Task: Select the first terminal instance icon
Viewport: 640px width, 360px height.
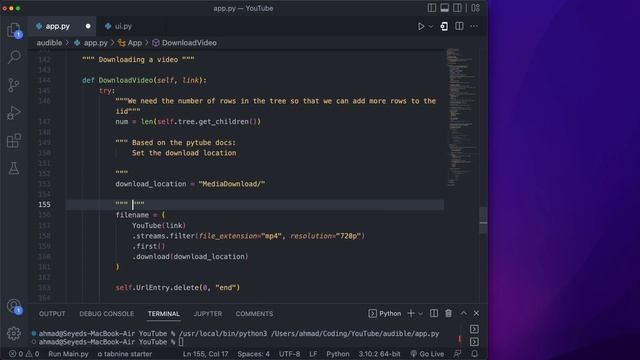Action: [x=474, y=329]
